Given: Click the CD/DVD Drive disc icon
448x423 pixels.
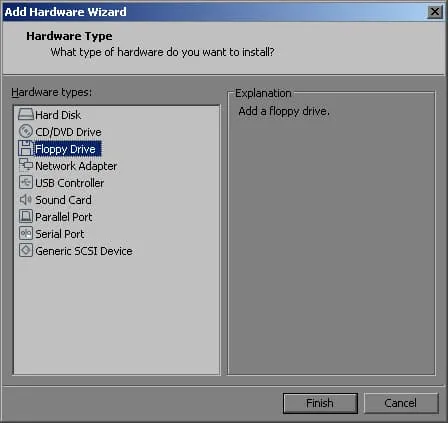Looking at the screenshot, I should pos(26,131).
